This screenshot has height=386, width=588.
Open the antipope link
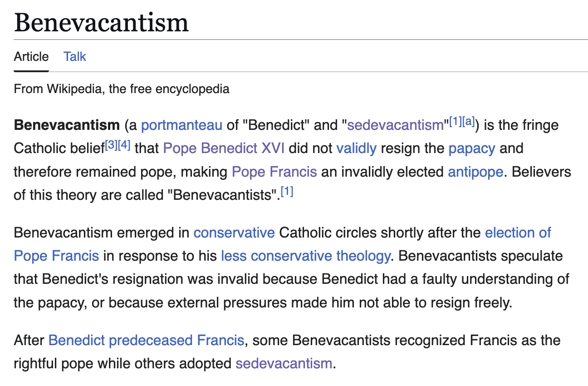click(475, 172)
